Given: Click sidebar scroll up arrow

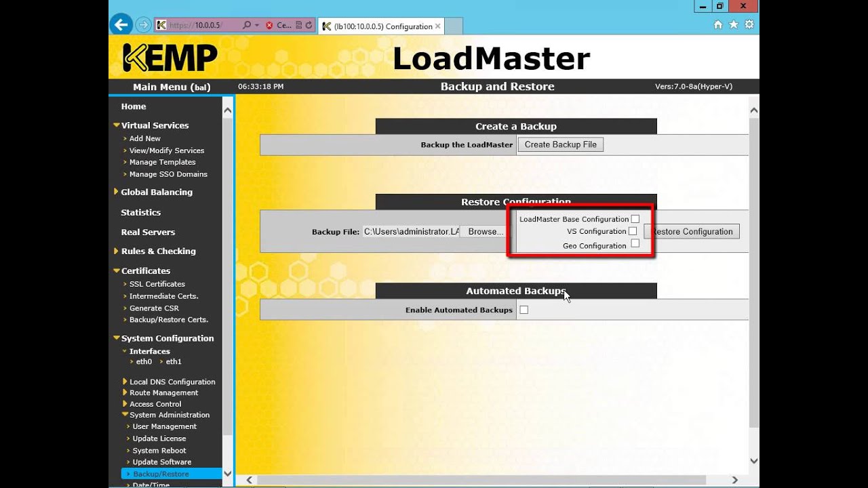Looking at the screenshot, I should (227, 110).
